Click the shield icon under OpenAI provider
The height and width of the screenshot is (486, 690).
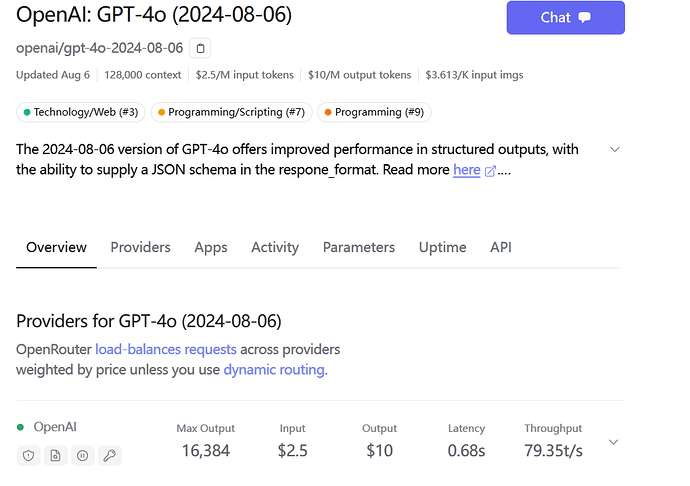[x=29, y=456]
